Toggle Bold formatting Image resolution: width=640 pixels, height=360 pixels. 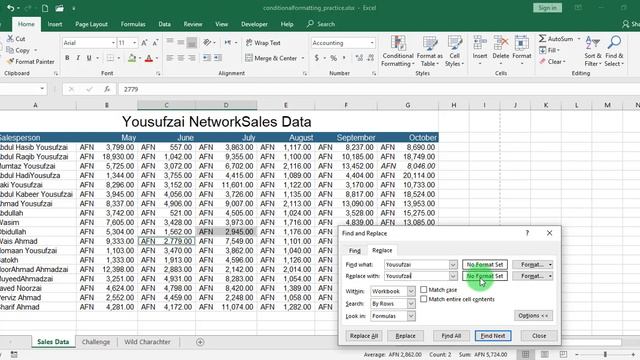click(67, 58)
